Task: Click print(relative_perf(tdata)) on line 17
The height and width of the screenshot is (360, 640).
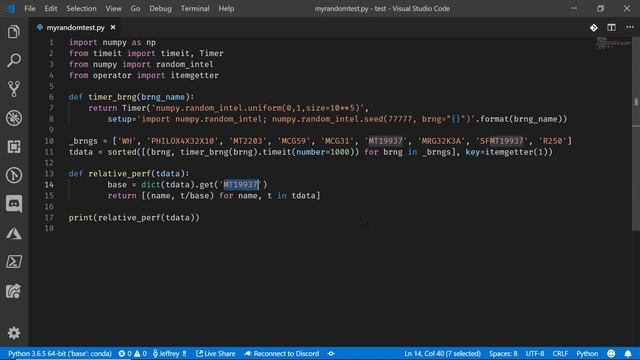Action: 134,218
